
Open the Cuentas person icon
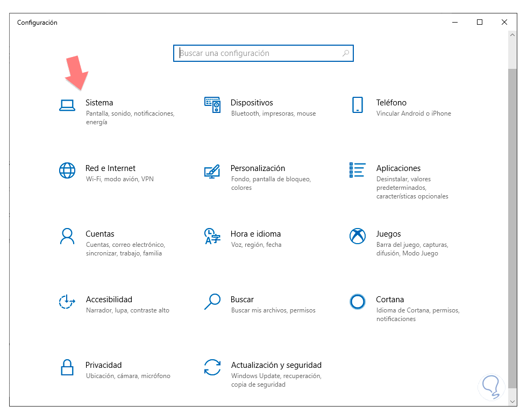67,236
